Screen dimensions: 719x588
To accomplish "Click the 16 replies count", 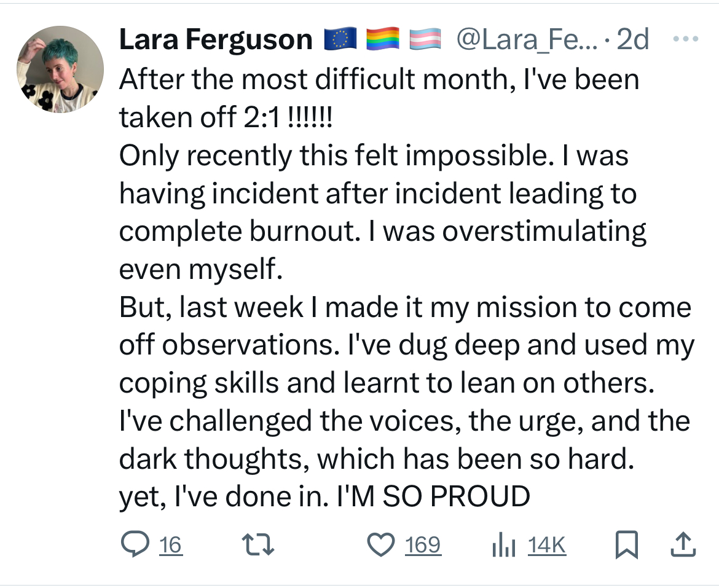I will (171, 545).
